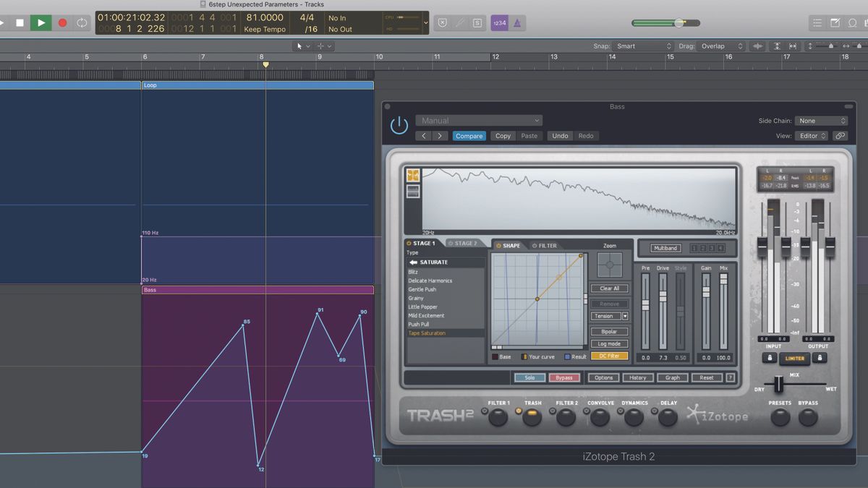The width and height of the screenshot is (868, 488).
Task: Click the Compare button in the plugin header
Action: [469, 135]
